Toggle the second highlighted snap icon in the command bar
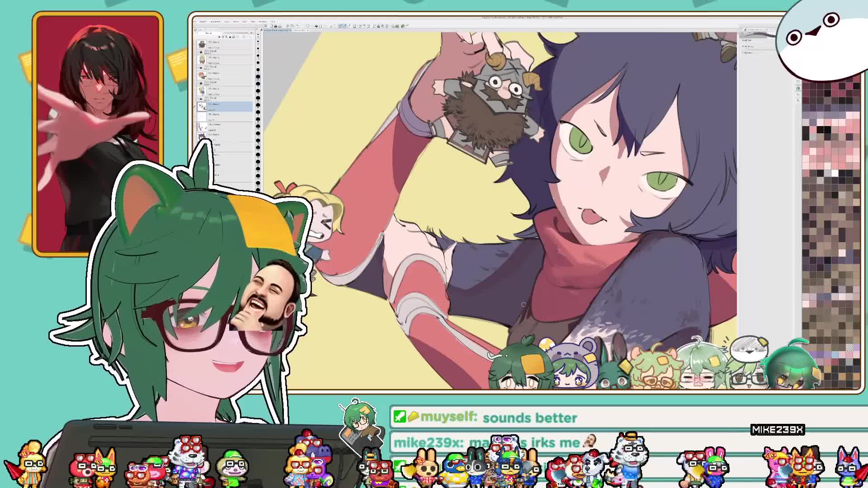Image resolution: width=868 pixels, height=488 pixels. (x=345, y=26)
